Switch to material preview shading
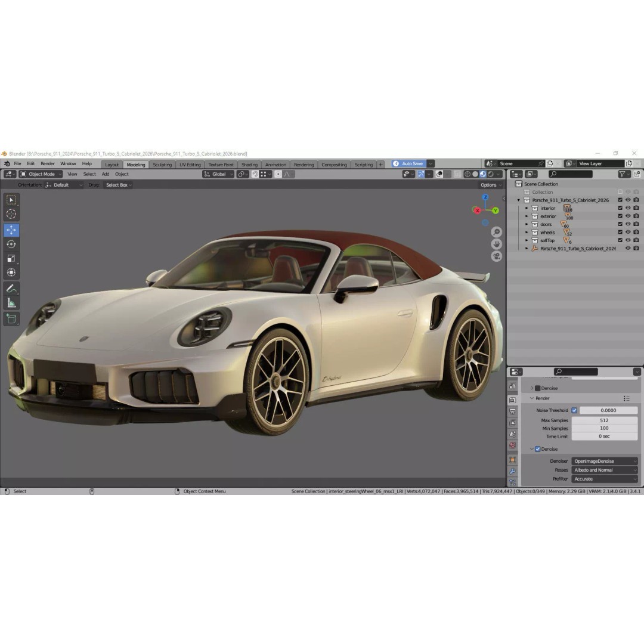 click(x=483, y=174)
